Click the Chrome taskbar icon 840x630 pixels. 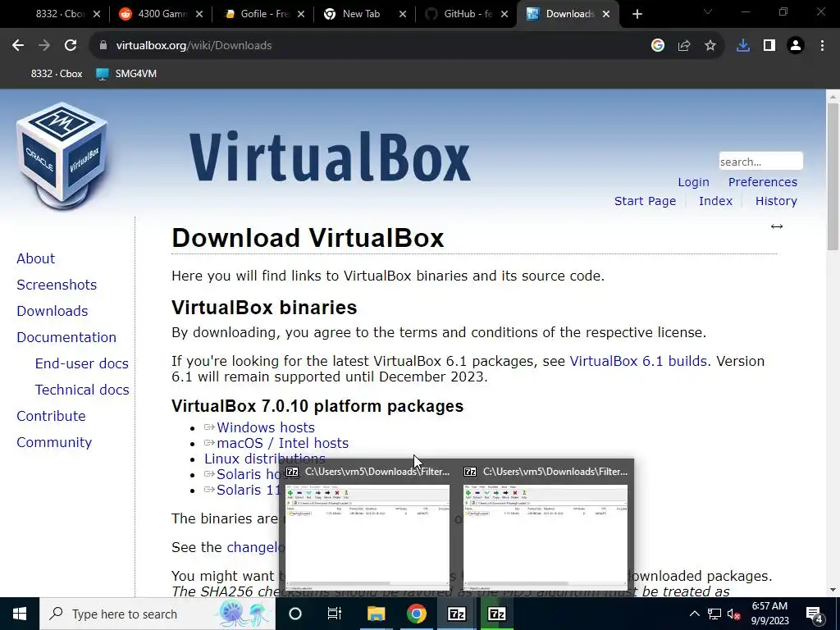click(x=416, y=614)
